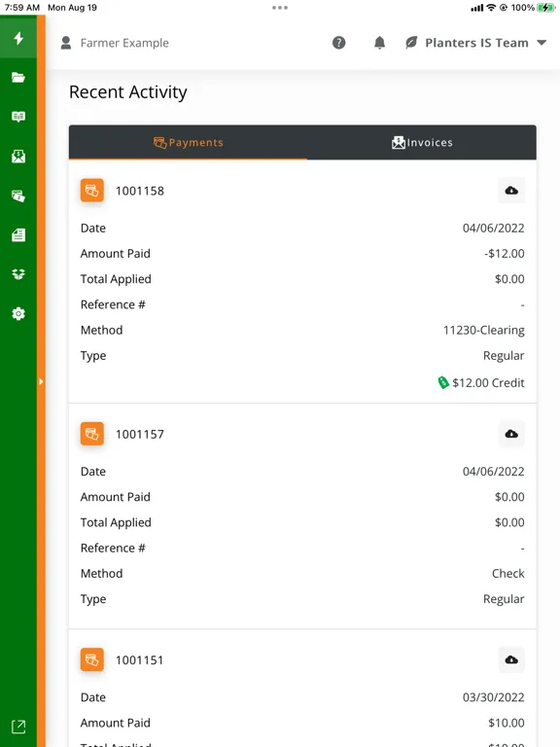The height and width of the screenshot is (747, 560).
Task: Tap the three dots at top center
Action: [x=280, y=8]
